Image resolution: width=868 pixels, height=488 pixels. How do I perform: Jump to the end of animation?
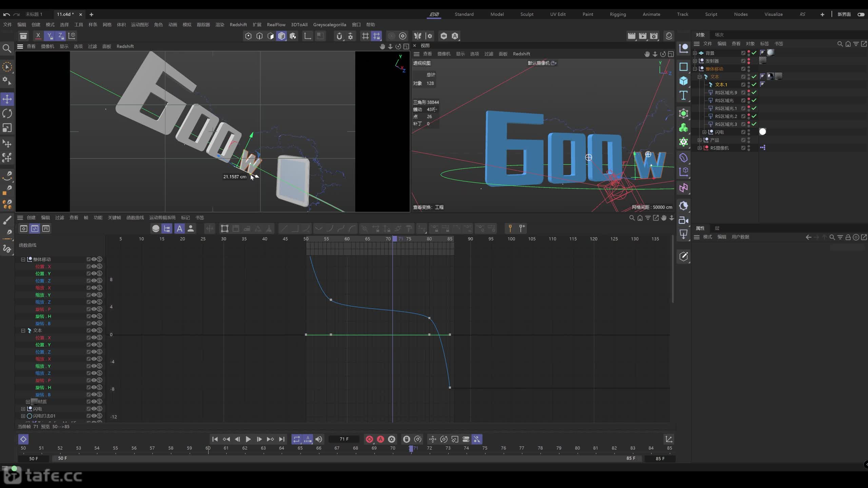point(282,439)
